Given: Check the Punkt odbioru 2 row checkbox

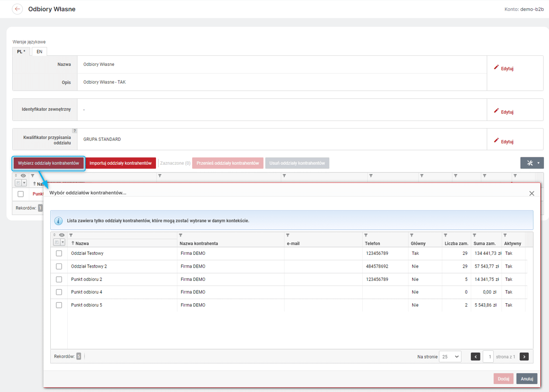Looking at the screenshot, I should click(x=59, y=279).
